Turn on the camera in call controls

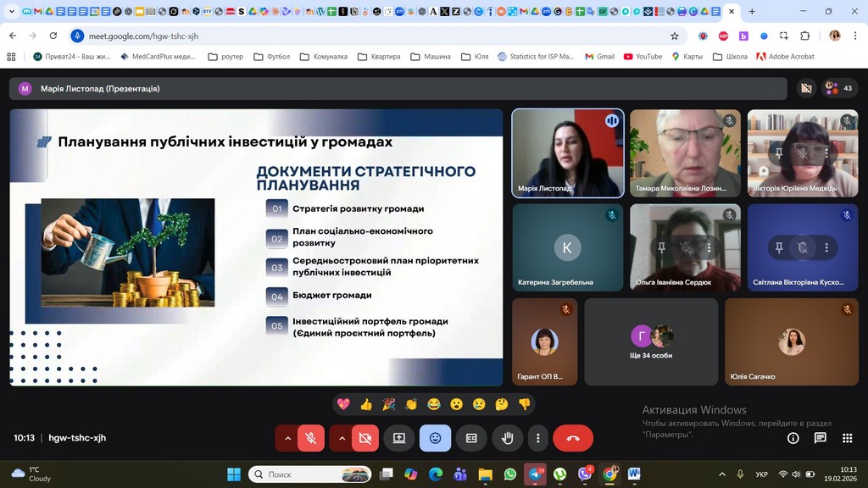point(365,438)
